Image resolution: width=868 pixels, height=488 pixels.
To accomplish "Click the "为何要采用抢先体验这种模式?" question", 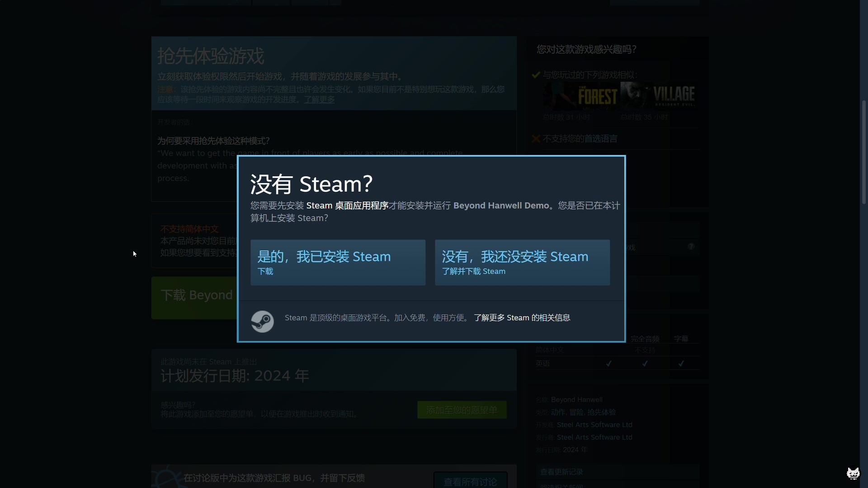I will 213,141.
